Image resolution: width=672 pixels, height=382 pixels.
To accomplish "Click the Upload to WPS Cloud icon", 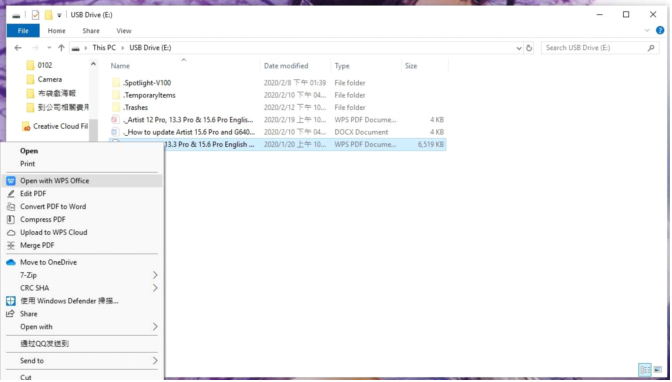I will coord(11,232).
